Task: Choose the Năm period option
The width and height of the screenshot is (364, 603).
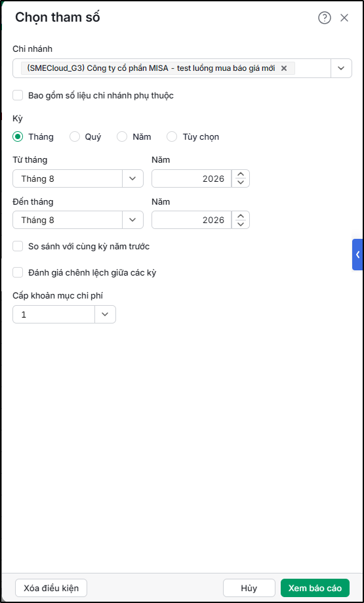Action: tap(122, 136)
